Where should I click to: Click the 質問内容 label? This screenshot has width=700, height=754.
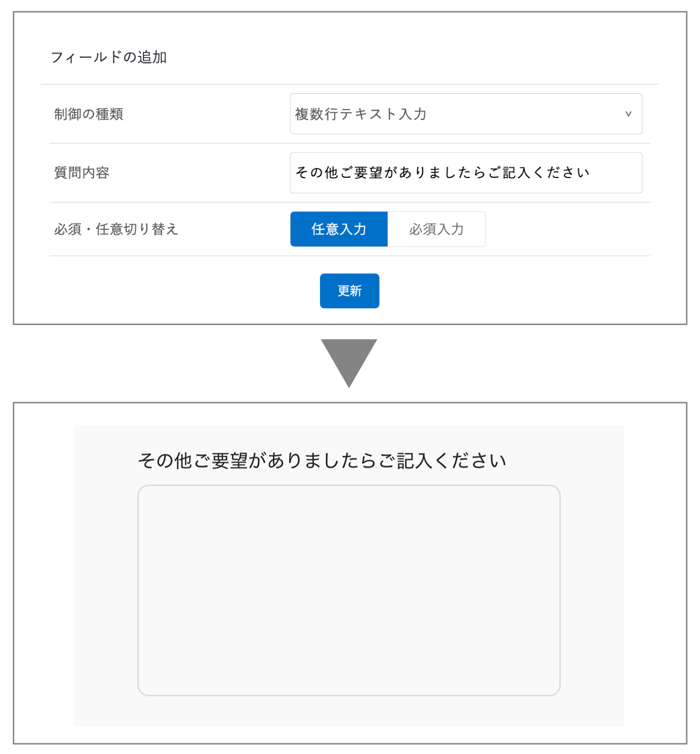tap(81, 173)
